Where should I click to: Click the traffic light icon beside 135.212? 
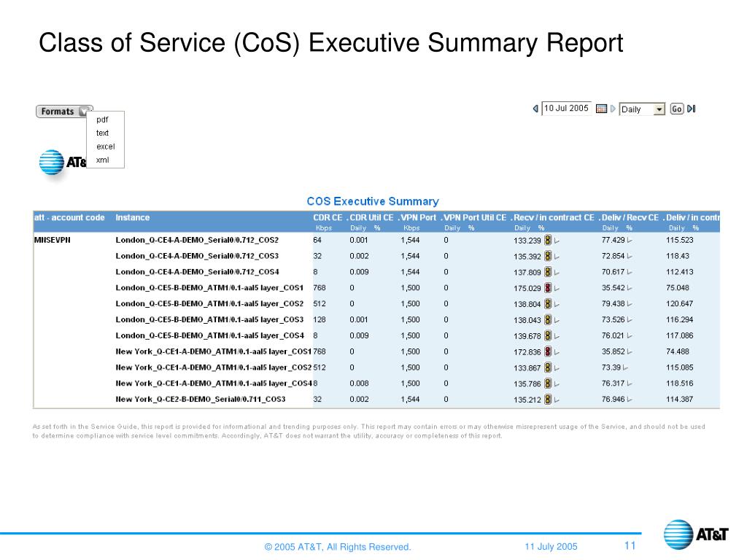(x=548, y=399)
